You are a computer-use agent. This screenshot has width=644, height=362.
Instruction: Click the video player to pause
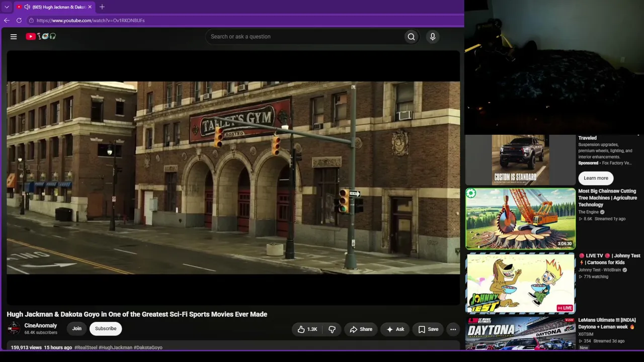pos(233,178)
